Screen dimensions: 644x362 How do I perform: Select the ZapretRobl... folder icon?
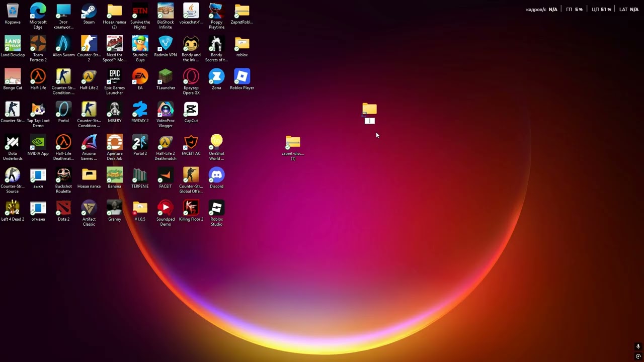(242, 11)
